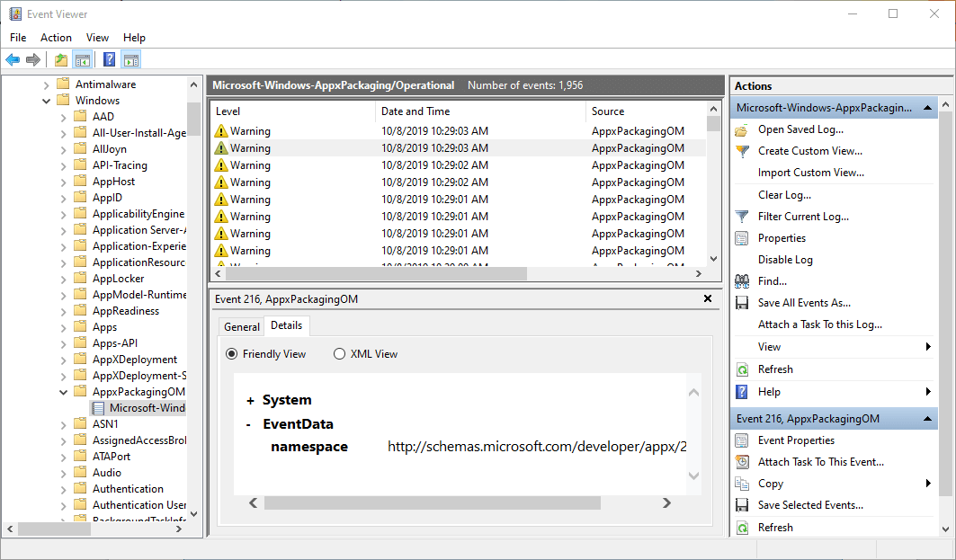Click Clear Log in Actions pane

coord(784,195)
